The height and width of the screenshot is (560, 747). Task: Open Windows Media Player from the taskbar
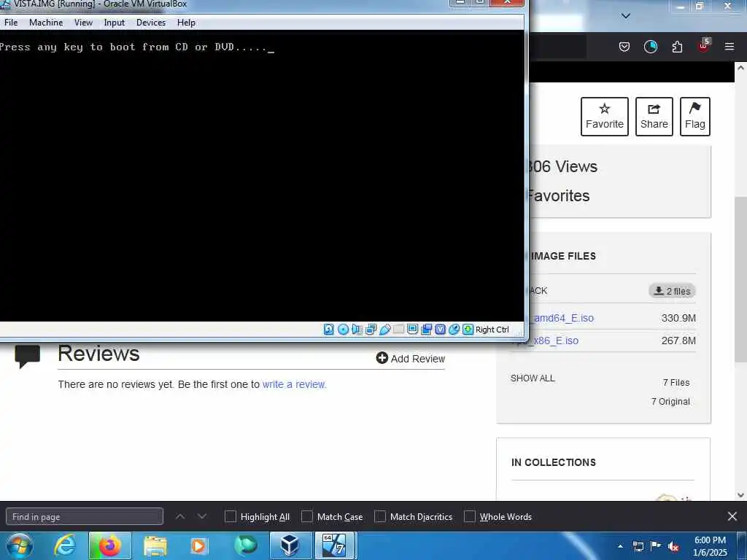pos(198,545)
